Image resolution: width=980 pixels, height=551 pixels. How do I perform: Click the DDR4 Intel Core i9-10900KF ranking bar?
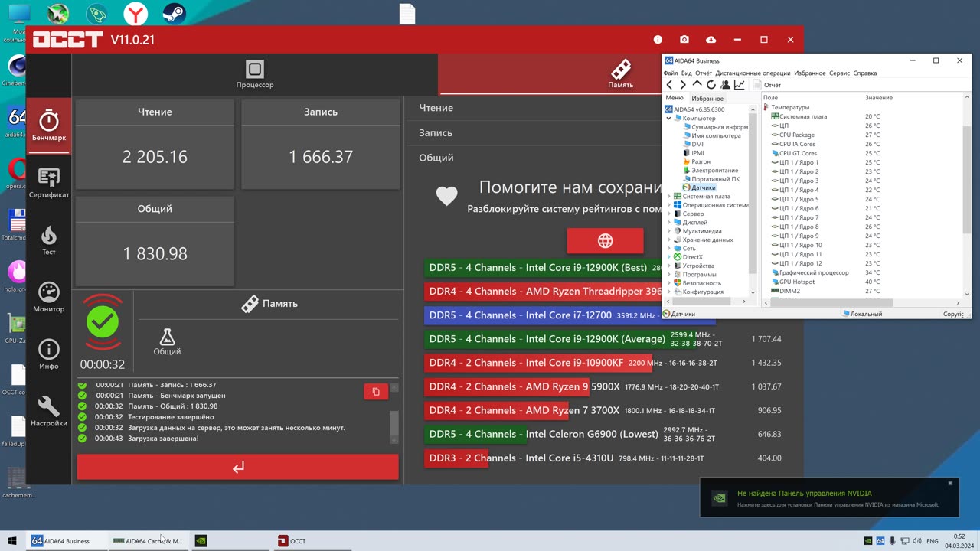538,363
